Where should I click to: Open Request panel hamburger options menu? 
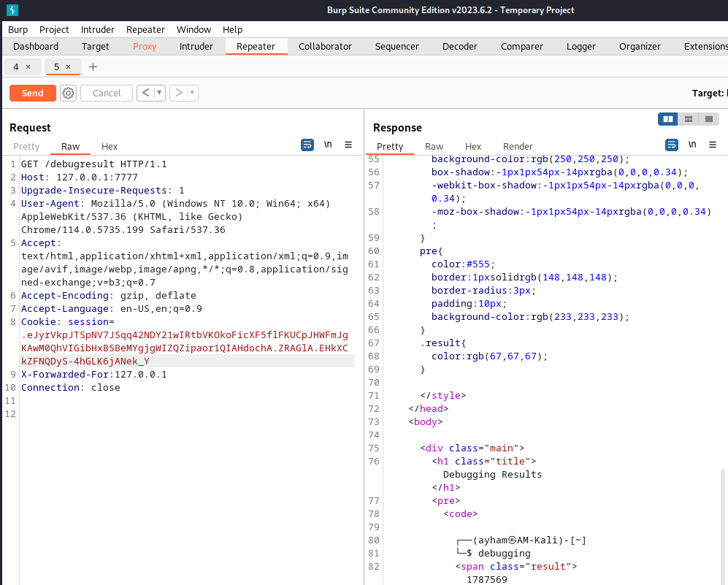pos(348,145)
